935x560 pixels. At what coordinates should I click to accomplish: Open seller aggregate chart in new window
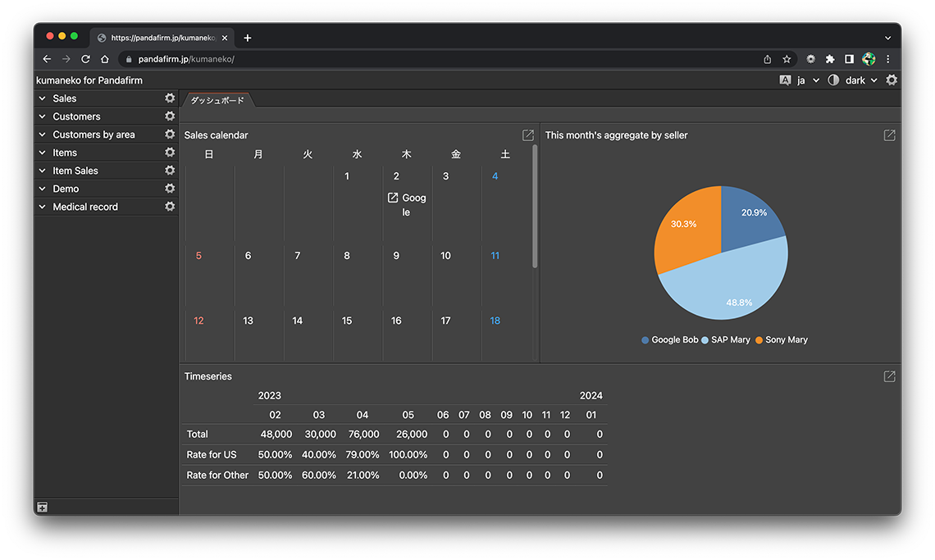(889, 135)
